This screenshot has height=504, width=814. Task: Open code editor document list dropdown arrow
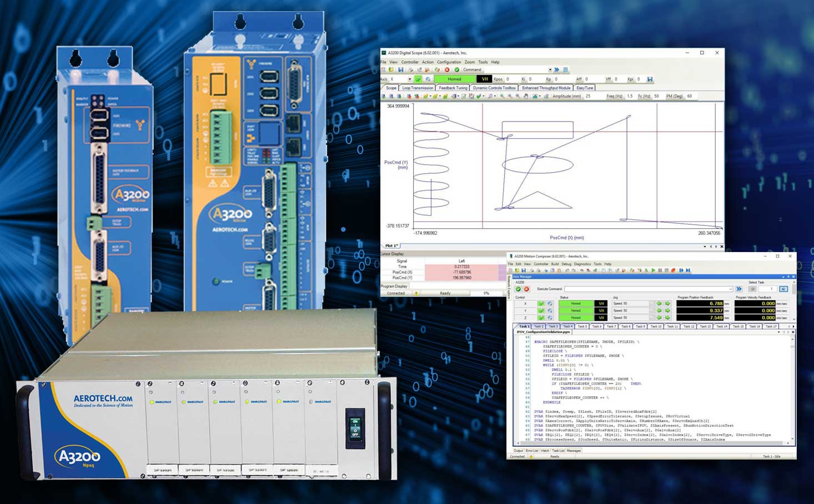[779, 332]
